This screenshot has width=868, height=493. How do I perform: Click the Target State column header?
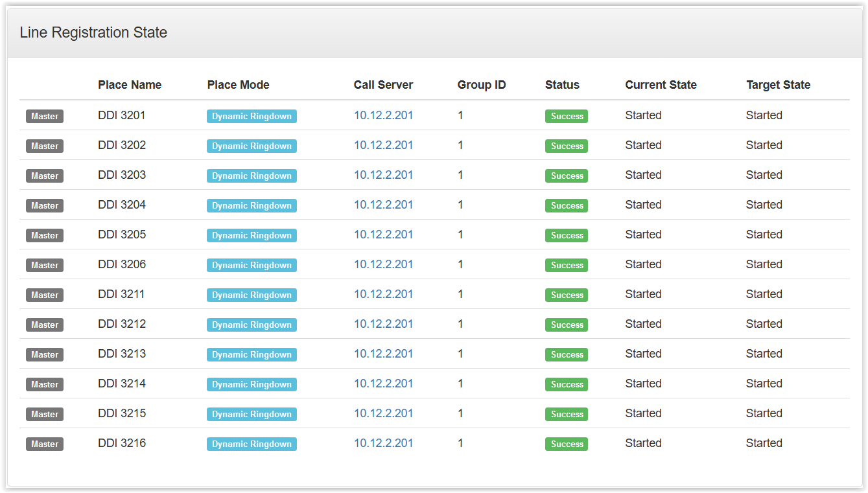click(x=778, y=85)
